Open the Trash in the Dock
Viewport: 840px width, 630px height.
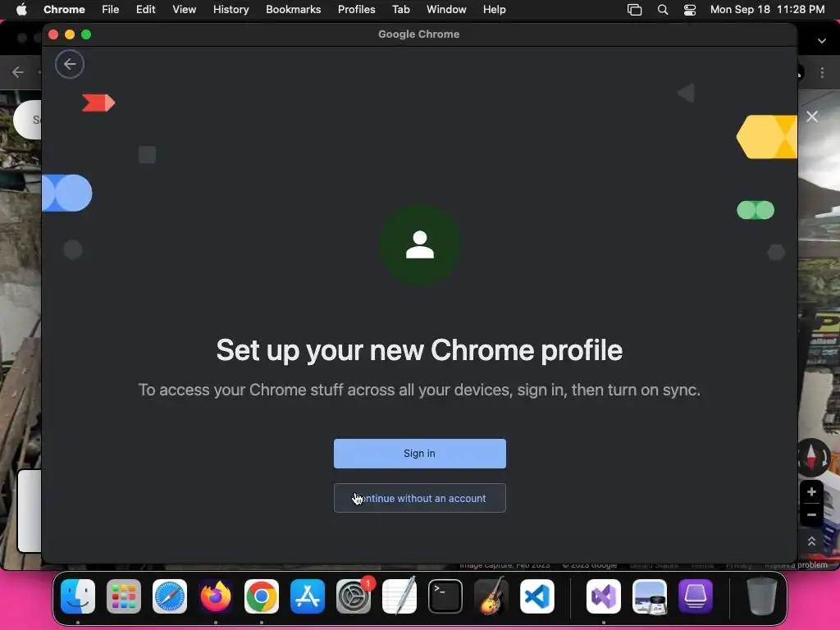[762, 596]
